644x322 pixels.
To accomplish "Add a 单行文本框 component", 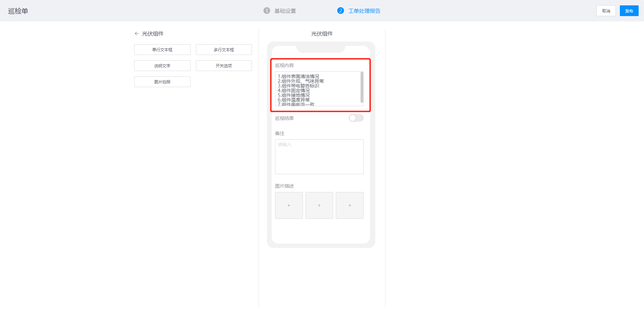I will 162,50.
